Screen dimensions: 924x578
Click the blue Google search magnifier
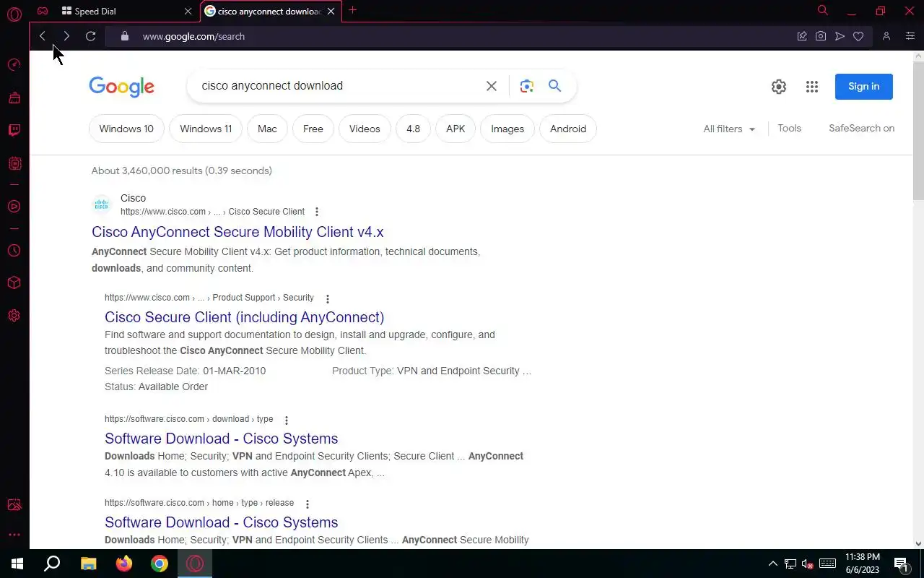coord(554,86)
